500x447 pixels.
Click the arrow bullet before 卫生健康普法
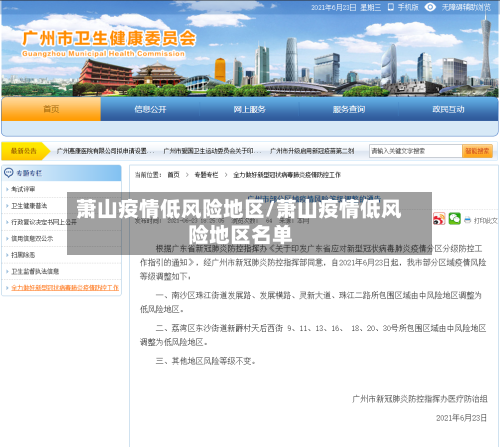pyautogui.click(x=7, y=206)
